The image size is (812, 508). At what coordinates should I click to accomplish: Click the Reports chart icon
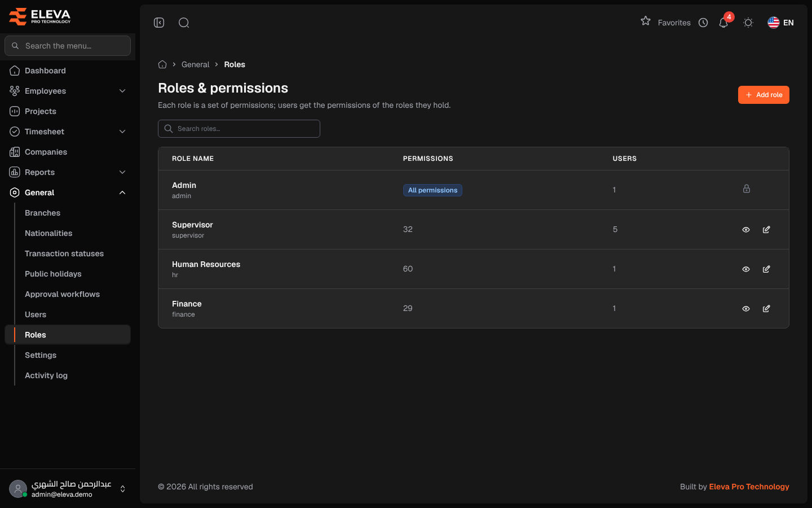[x=15, y=172]
